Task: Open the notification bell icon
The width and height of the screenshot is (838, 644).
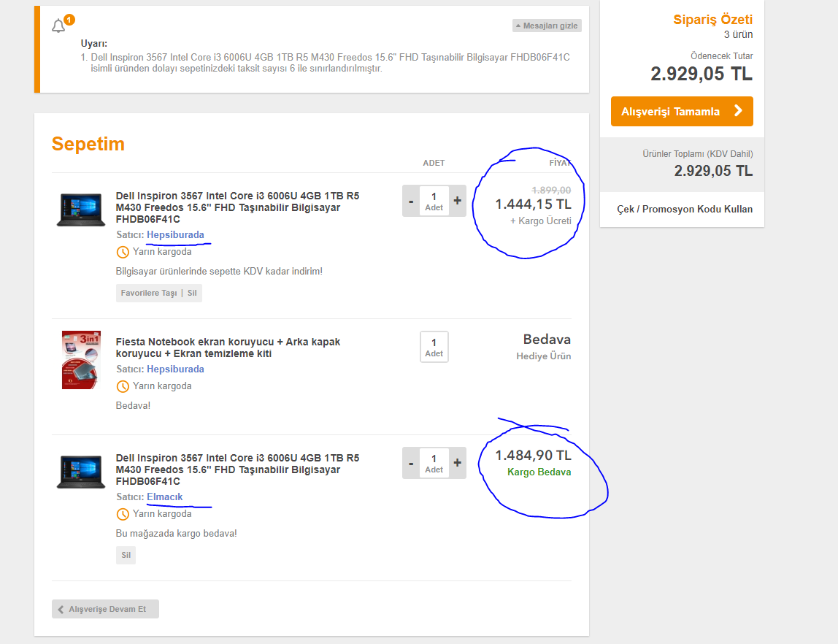Action: [x=59, y=26]
